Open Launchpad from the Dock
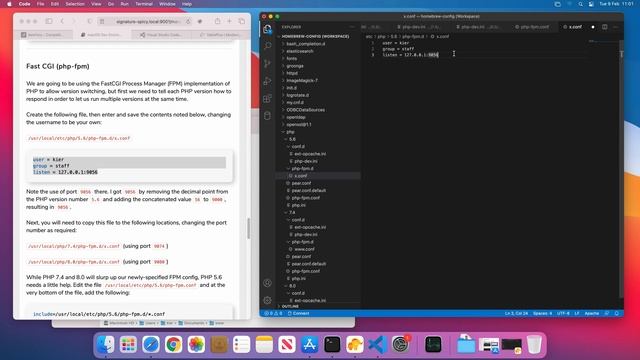 tap(128, 344)
